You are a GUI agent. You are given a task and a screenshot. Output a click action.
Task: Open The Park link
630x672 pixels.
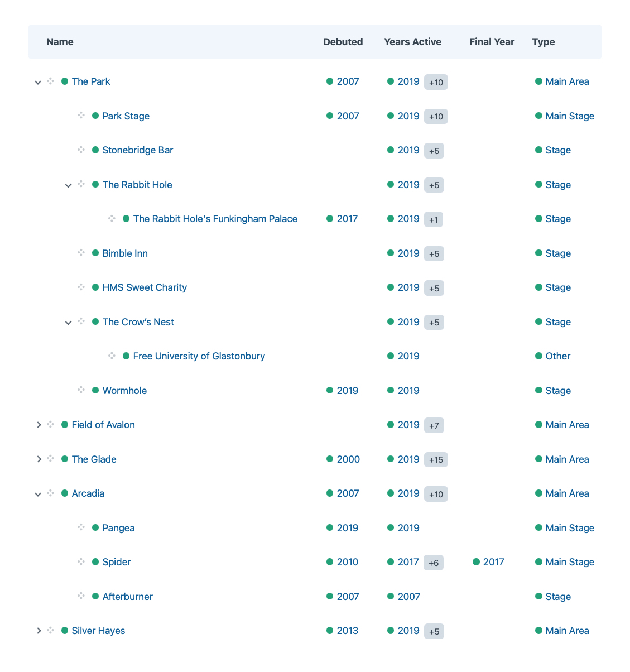pyautogui.click(x=91, y=81)
